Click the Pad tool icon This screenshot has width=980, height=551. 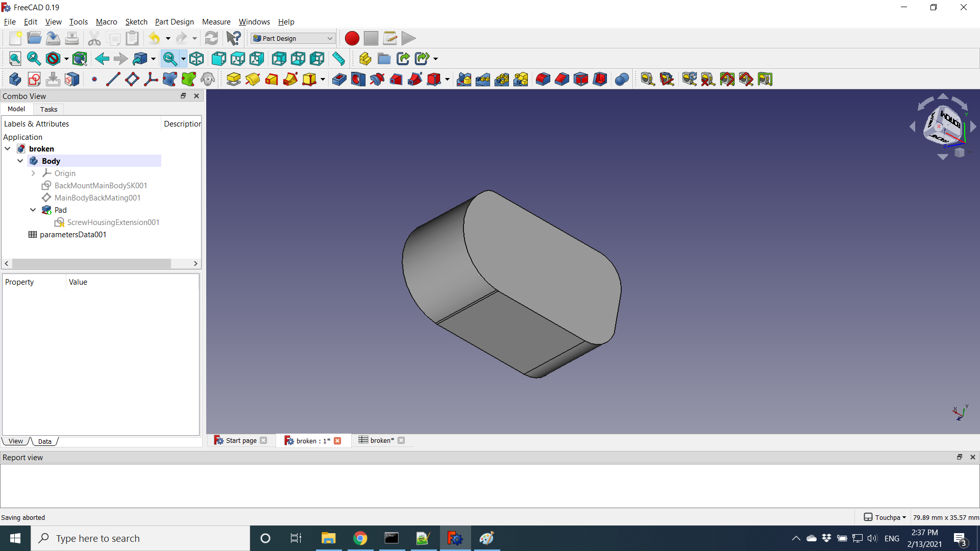pyautogui.click(x=233, y=79)
